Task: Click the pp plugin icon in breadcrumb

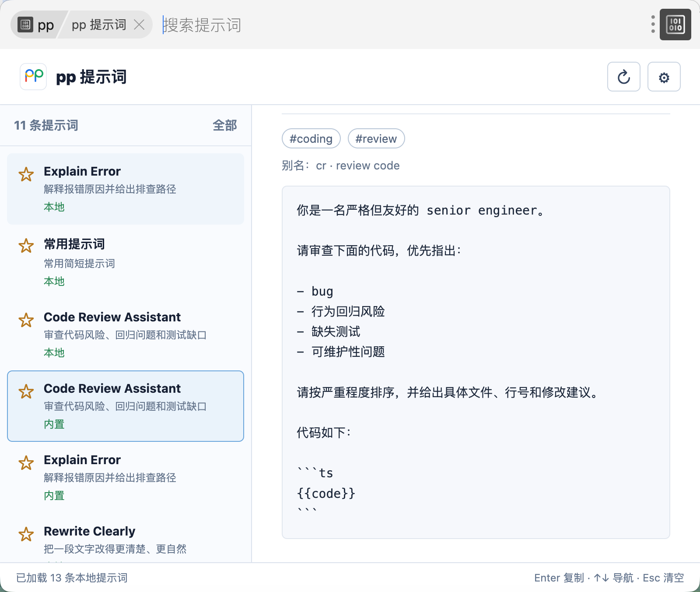Action: (25, 25)
